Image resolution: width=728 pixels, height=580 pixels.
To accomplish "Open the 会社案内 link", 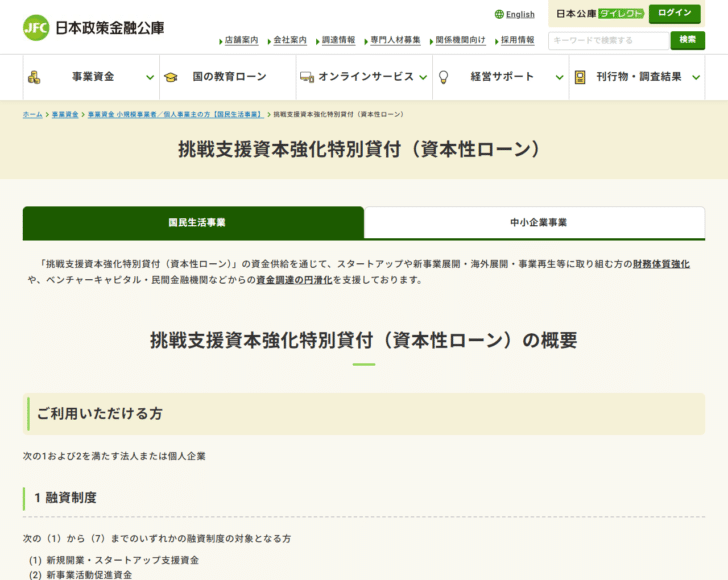I will coord(290,40).
